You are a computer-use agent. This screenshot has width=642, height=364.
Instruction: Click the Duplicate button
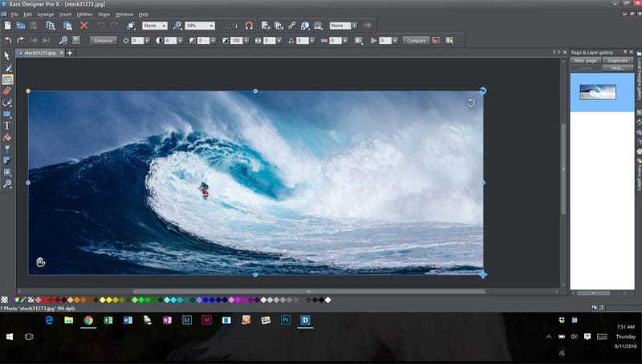(x=618, y=60)
